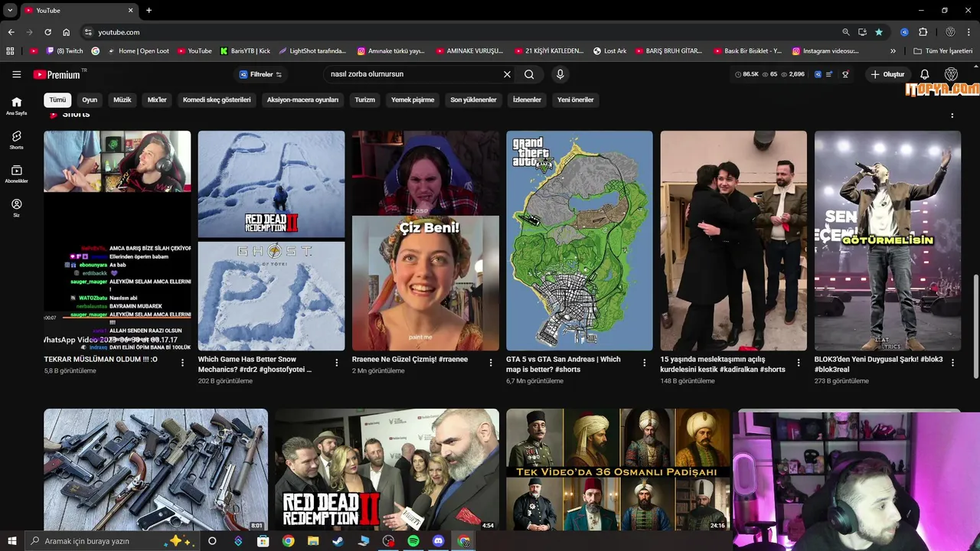The width and height of the screenshot is (980, 551).
Task: Open options for Which Game Has Better Snow
Action: click(337, 363)
